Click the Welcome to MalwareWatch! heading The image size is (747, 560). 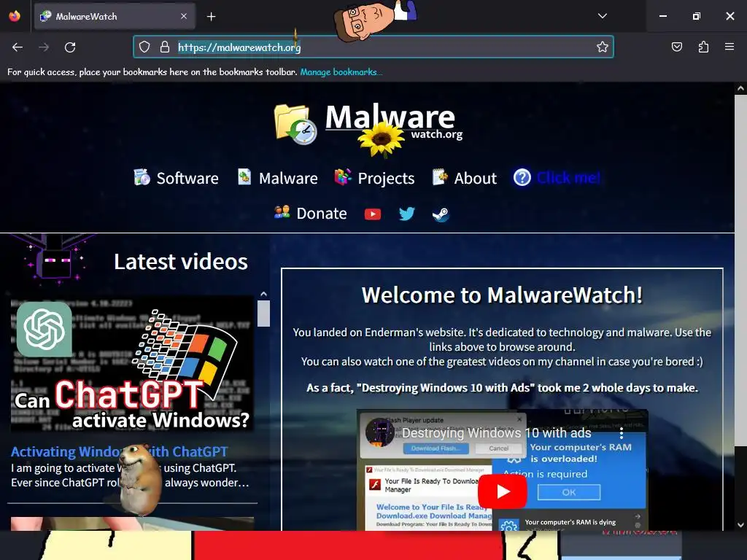[502, 295]
